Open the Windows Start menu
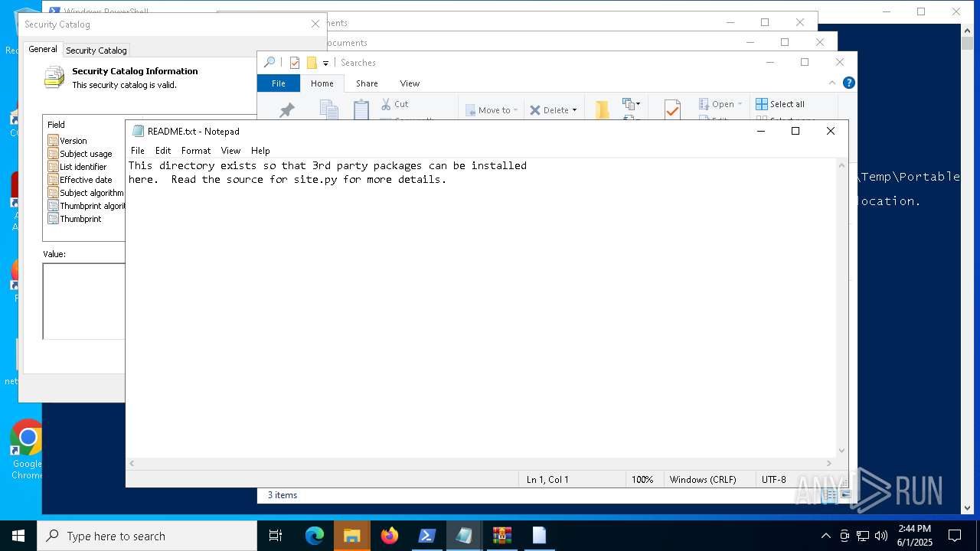 18,536
